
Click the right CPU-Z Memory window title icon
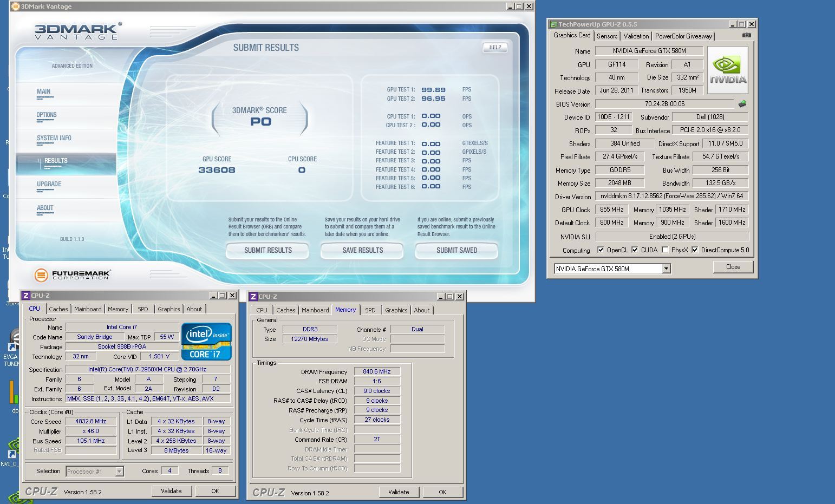(x=253, y=297)
